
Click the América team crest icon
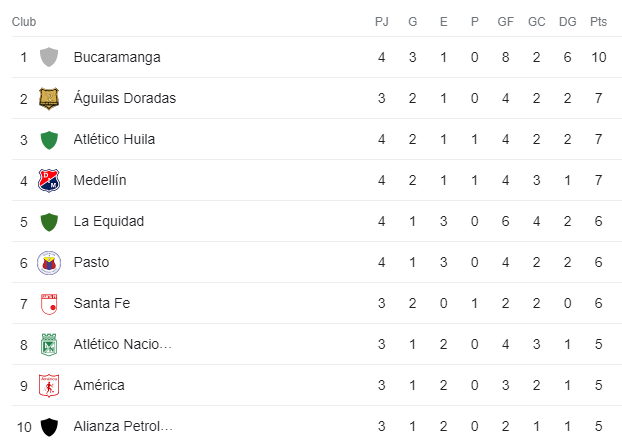coord(48,385)
